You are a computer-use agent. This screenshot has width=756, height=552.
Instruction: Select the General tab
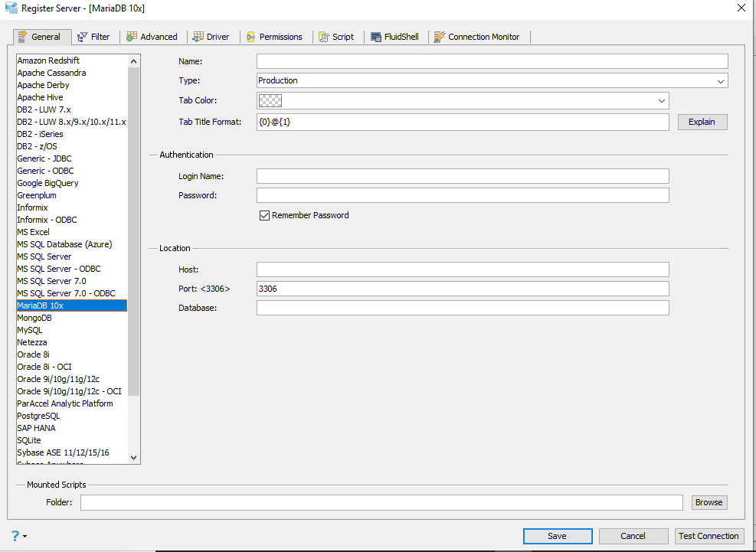coord(42,37)
